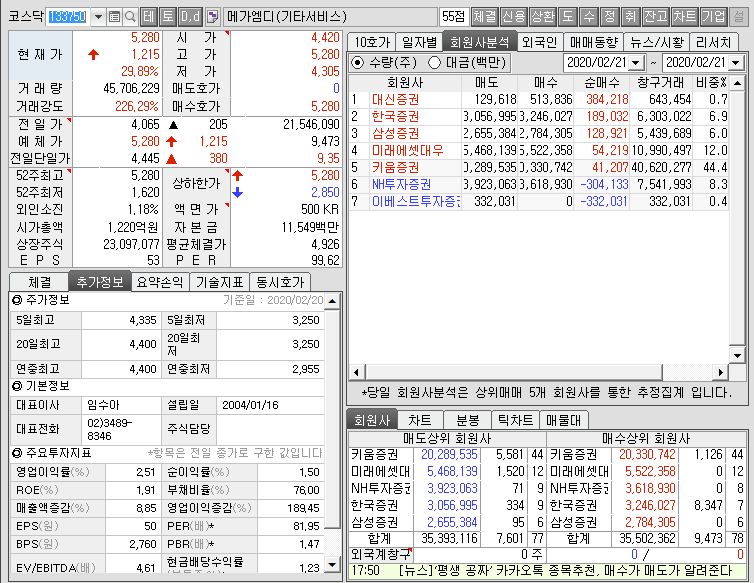
Task: Click the 상환 toolbar button
Action: click(543, 17)
